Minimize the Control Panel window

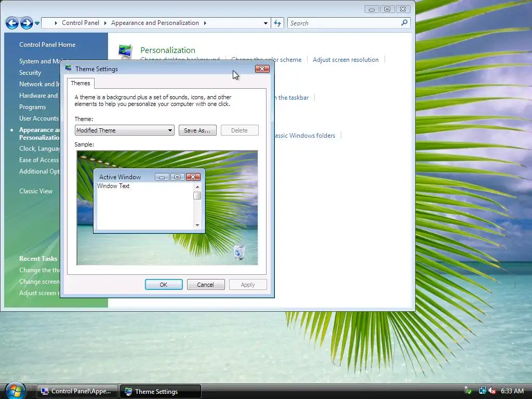(x=372, y=9)
